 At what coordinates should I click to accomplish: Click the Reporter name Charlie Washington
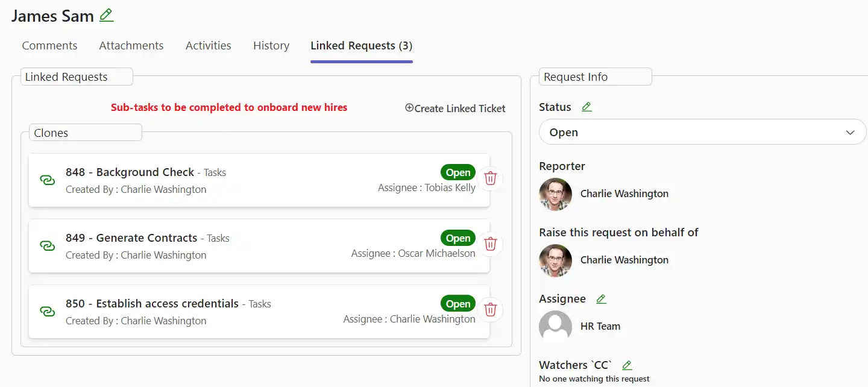[624, 194]
